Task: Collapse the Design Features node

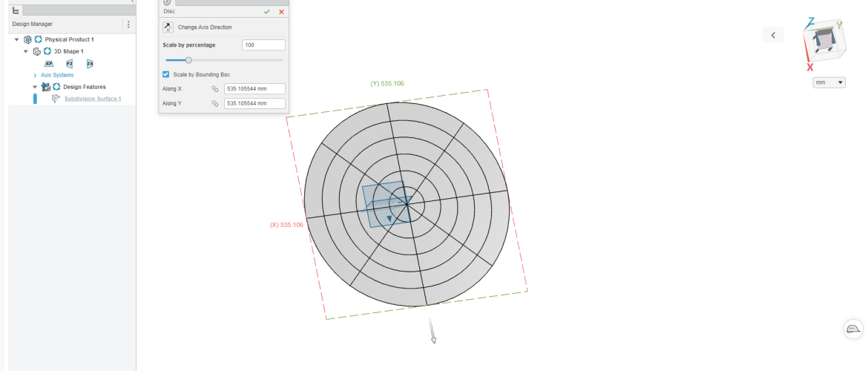Action: [35, 87]
